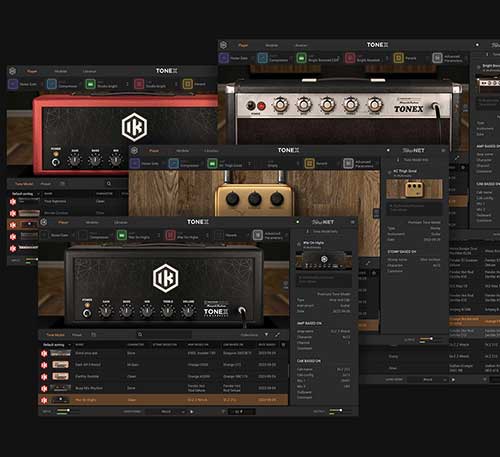Open the Modeler tab in the black amp window
Image resolution: width=500 pixels, height=457 pixels.
pyautogui.click(x=92, y=222)
